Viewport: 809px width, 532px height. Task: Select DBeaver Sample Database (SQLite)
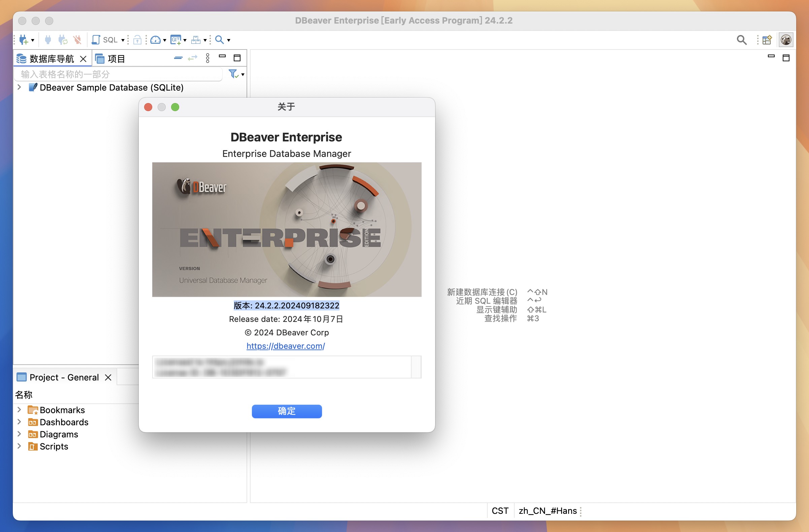[111, 87]
